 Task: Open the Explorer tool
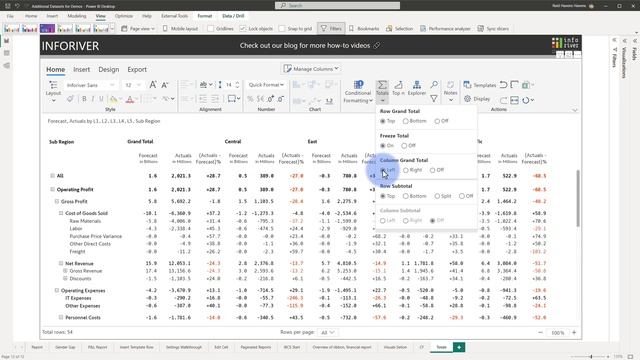click(x=417, y=88)
